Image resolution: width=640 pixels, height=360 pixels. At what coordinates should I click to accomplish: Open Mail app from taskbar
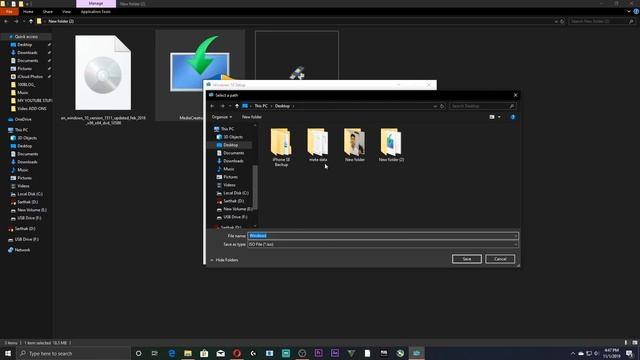220,353
